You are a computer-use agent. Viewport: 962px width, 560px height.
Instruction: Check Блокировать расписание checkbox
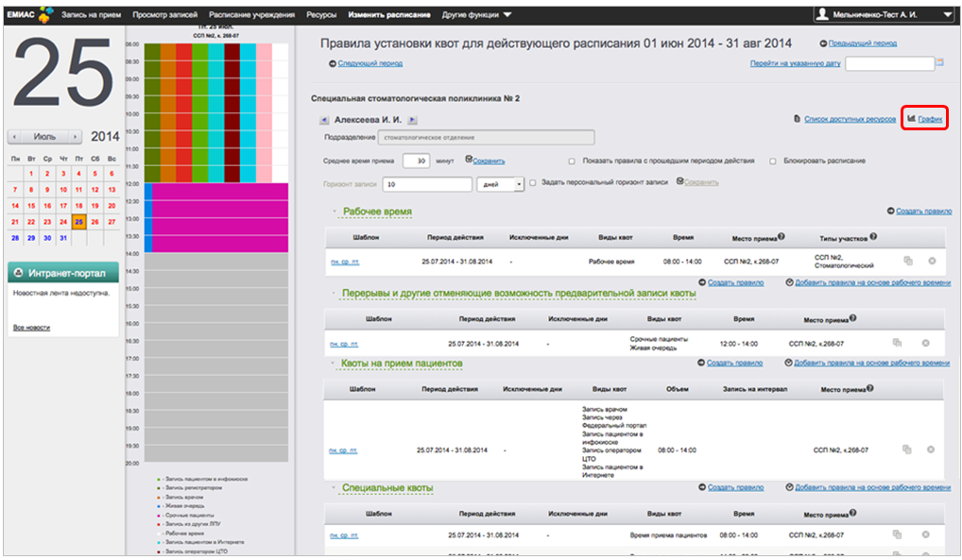pyautogui.click(x=772, y=161)
